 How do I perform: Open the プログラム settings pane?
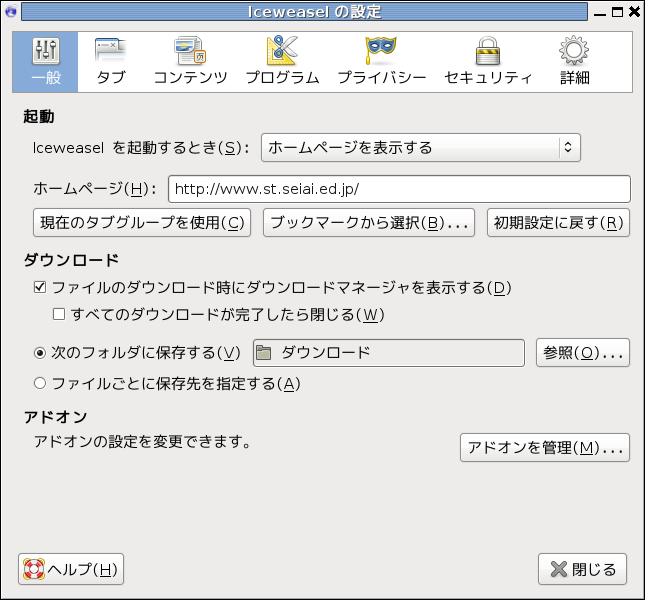coord(282,62)
